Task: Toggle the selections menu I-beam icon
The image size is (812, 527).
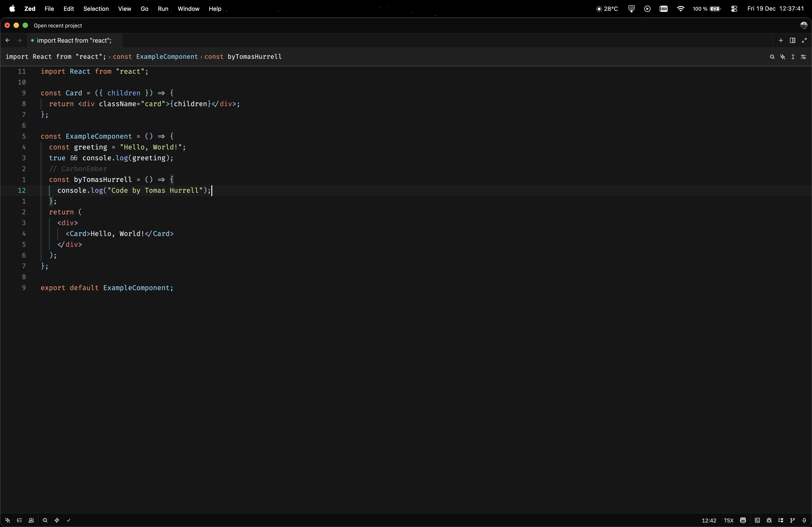Action: 793,57
